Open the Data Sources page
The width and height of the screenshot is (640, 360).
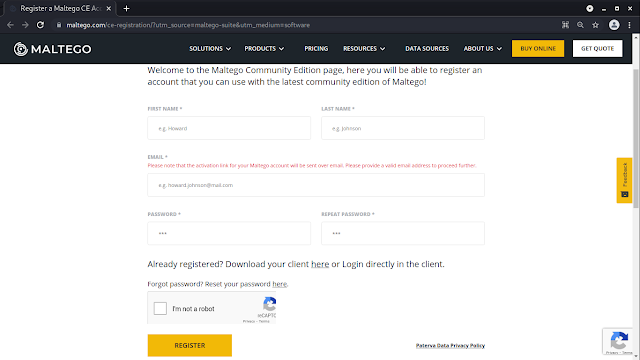coord(427,49)
